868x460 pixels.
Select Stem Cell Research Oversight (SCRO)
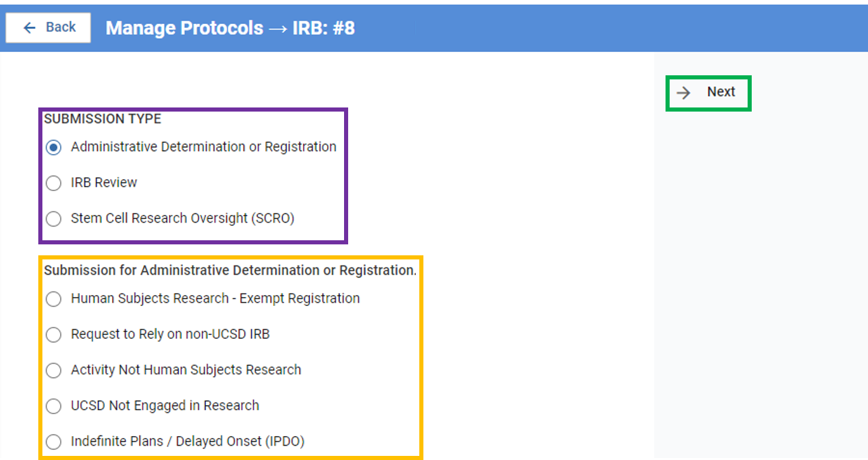pyautogui.click(x=53, y=219)
